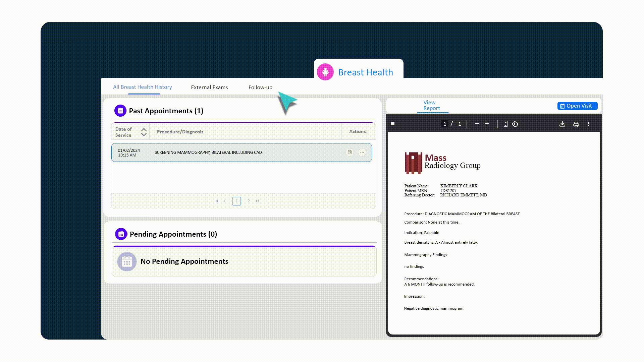Image resolution: width=644 pixels, height=362 pixels.
Task: Go to the last page of past appointments
Action: 257,201
